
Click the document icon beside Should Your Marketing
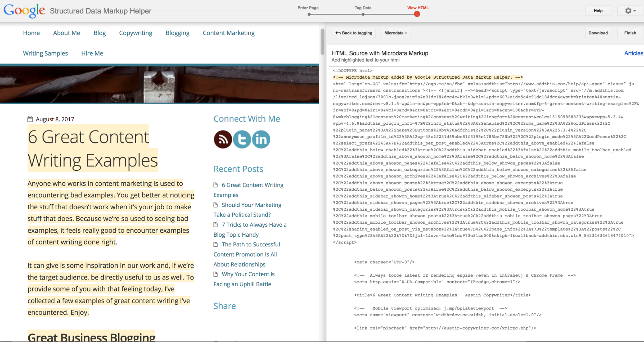click(216, 205)
